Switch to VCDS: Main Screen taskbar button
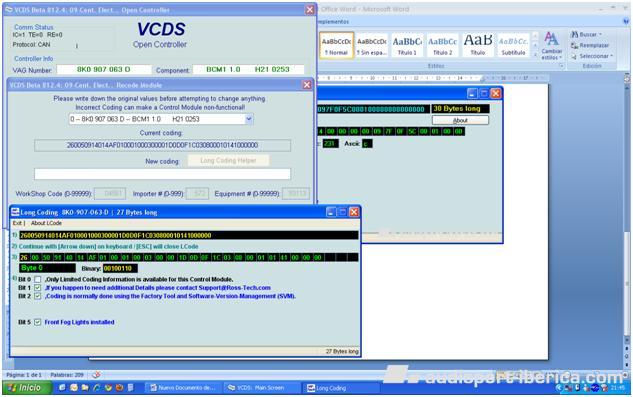 pyautogui.click(x=261, y=388)
